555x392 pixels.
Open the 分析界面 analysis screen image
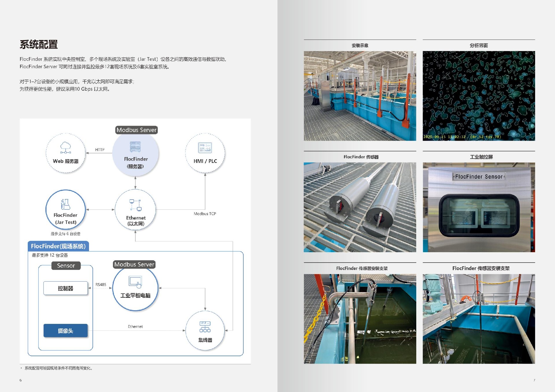[479, 96]
